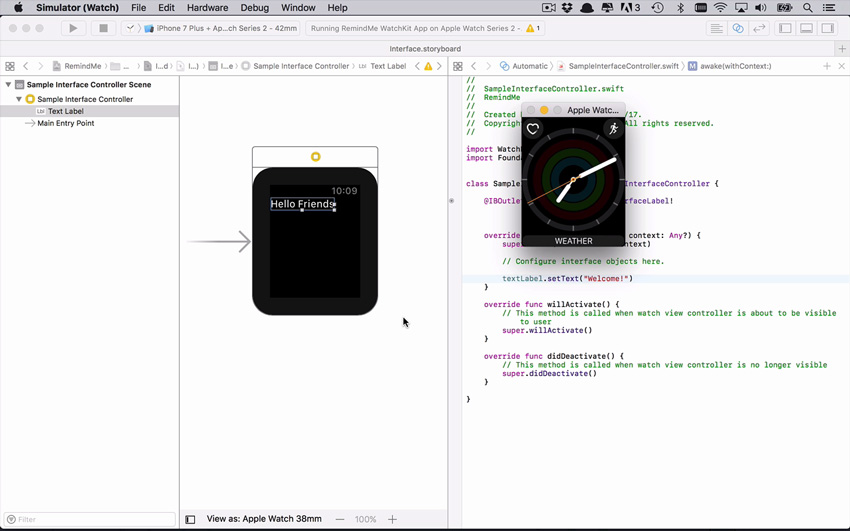Select the Standard editor button
850x531 pixels.
click(x=716, y=28)
